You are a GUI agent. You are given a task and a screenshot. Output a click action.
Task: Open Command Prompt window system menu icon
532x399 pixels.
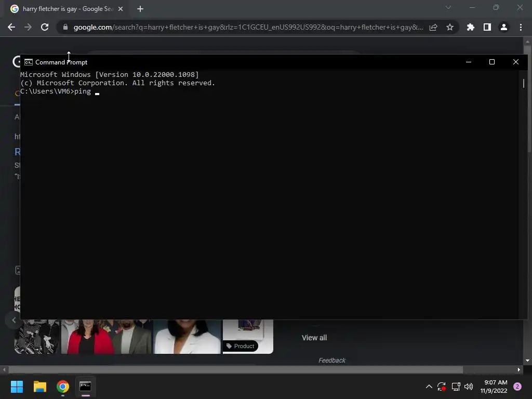[29, 62]
